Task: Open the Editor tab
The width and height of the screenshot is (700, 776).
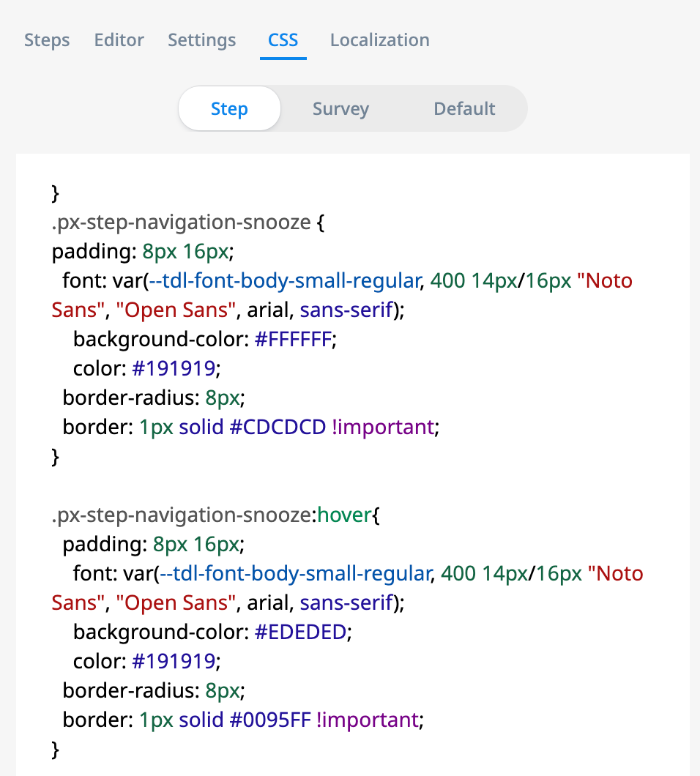Action: [x=119, y=40]
